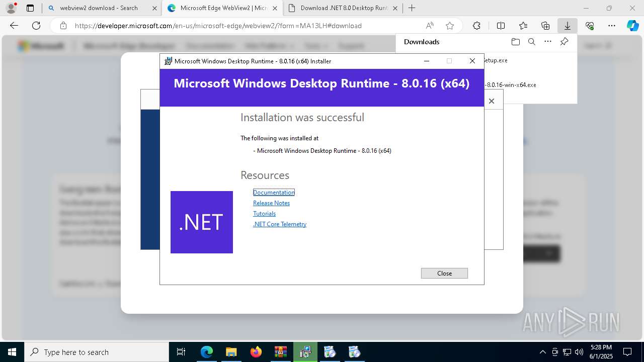Click the installer window title bar icon
This screenshot has width=644, height=362.
pos(169,61)
